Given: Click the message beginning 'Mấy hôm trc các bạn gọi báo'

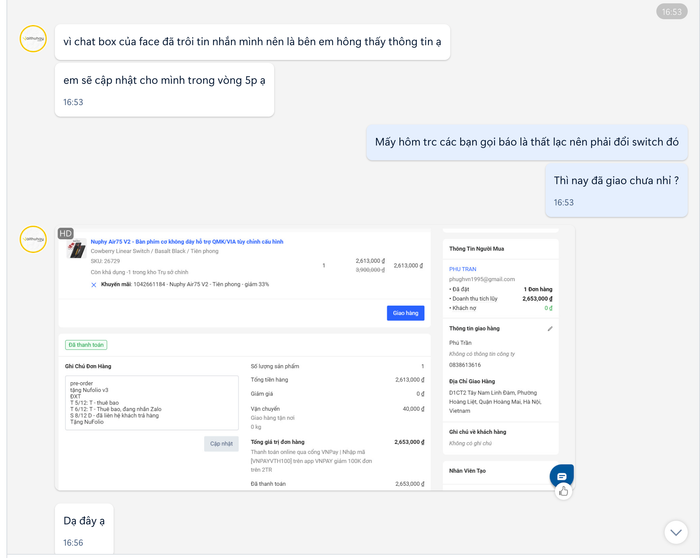Looking at the screenshot, I should [527, 142].
